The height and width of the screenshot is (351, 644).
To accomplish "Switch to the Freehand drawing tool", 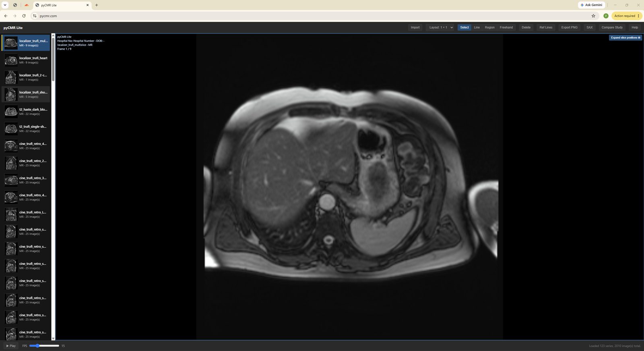I will 506,27.
